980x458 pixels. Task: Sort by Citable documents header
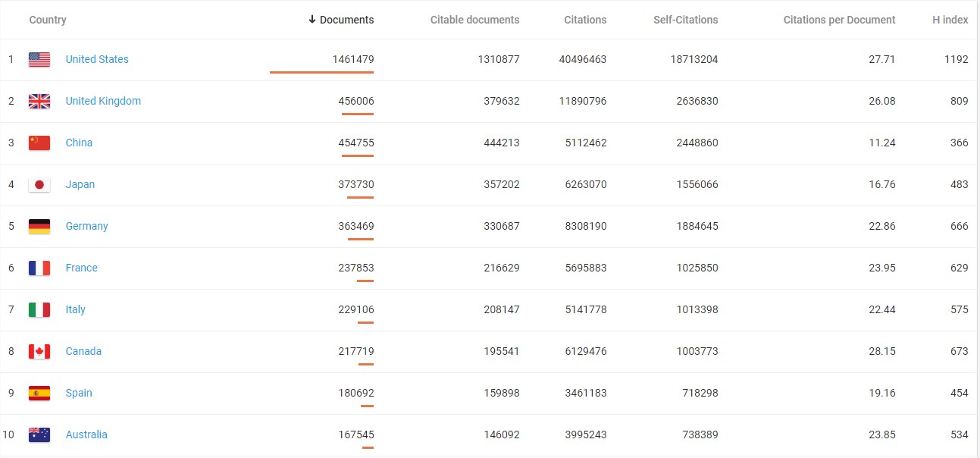point(474,20)
